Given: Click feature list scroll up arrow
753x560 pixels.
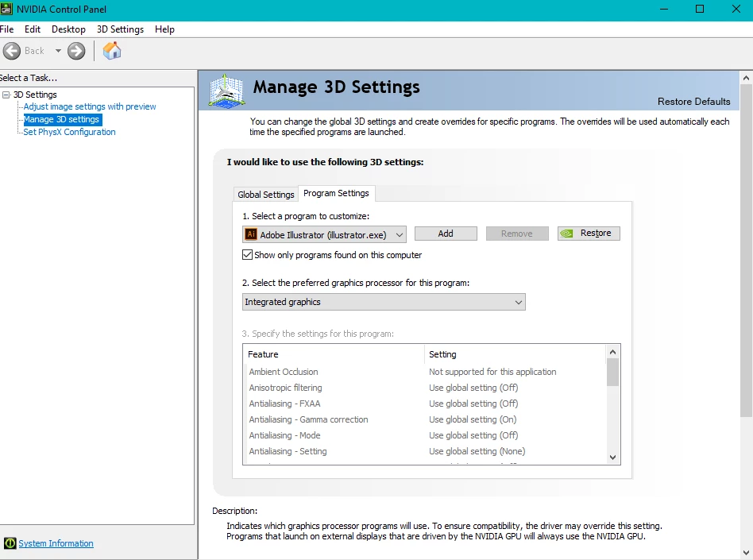Looking at the screenshot, I should tap(612, 352).
